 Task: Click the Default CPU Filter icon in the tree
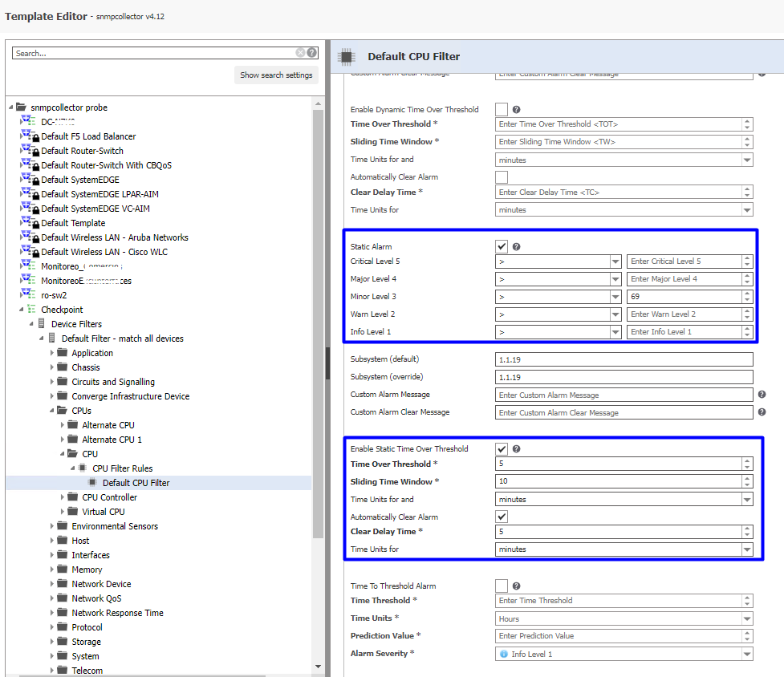[92, 482]
